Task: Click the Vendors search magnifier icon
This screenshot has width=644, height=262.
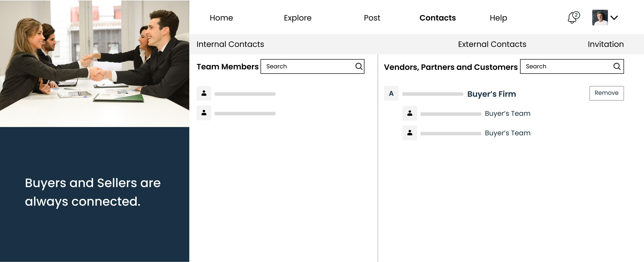Action: 617,66
